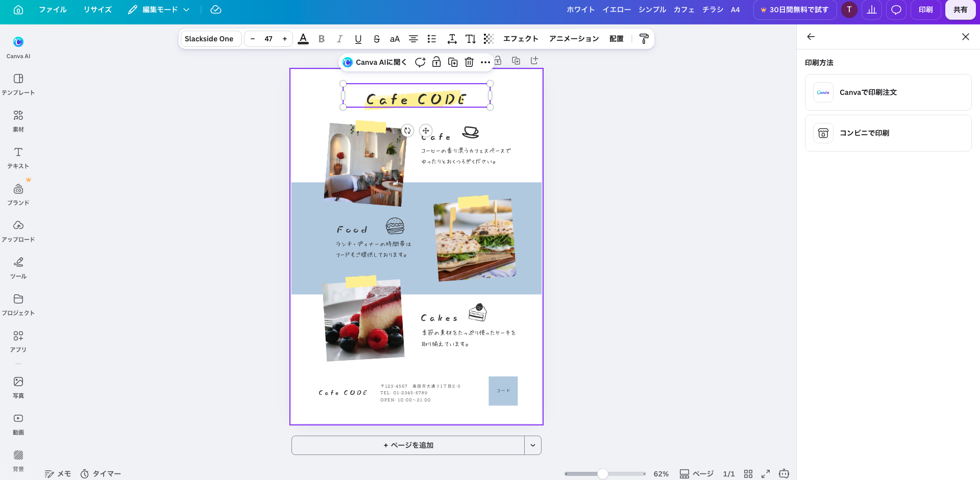Go to Canva home icon

18,10
